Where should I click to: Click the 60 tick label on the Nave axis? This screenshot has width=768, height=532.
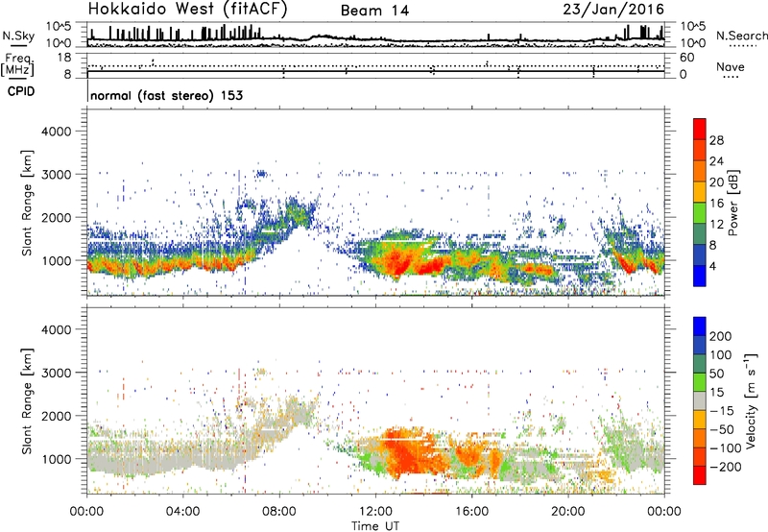click(687, 58)
